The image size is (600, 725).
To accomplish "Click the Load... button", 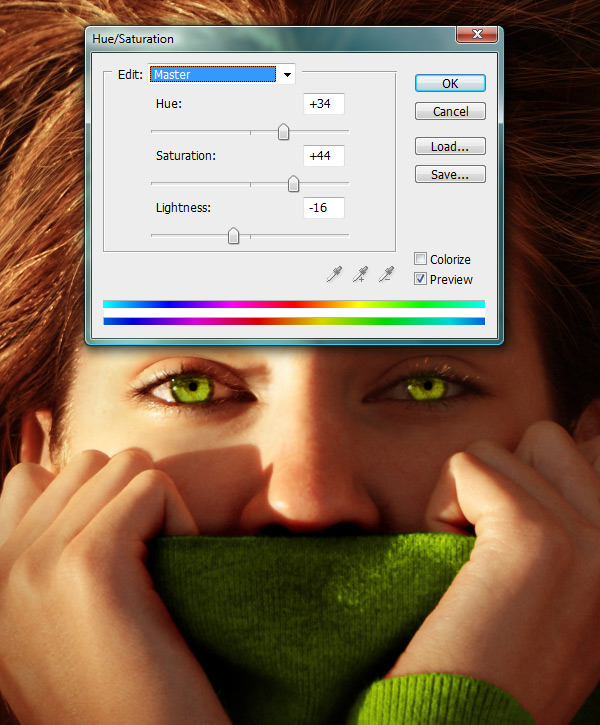I will point(450,146).
